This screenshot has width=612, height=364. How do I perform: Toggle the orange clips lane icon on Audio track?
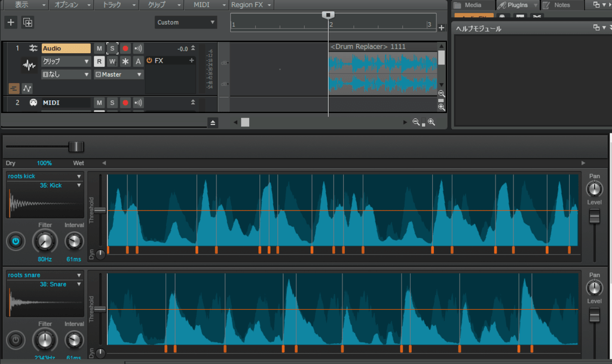14,88
